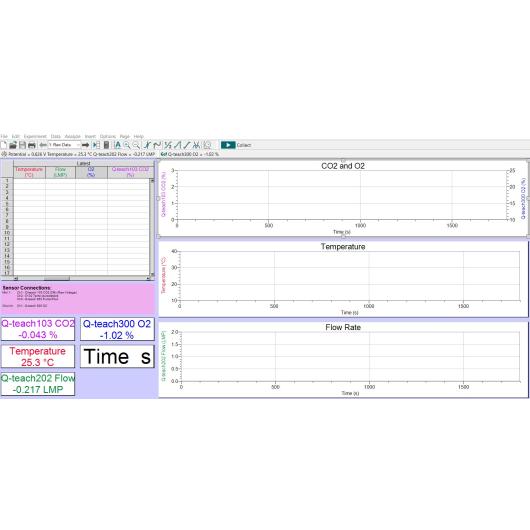Click the Q-teach300 O2 right y-axis label
Image resolution: width=530 pixels, height=530 pixels.
click(523, 198)
